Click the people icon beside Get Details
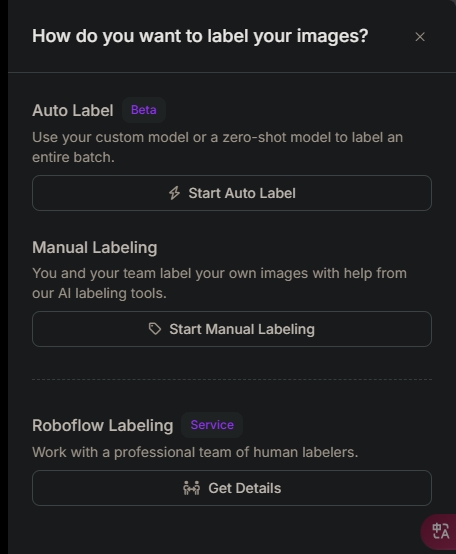456x554 pixels. click(191, 488)
